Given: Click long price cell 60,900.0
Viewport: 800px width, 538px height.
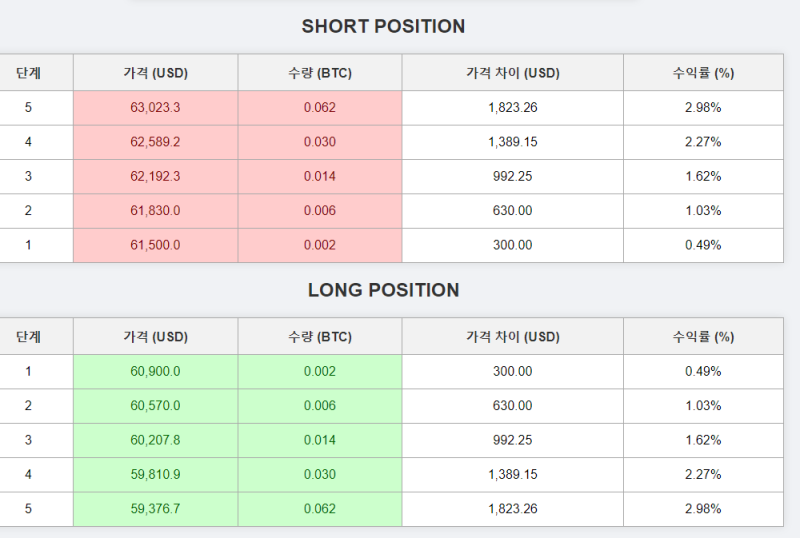Looking at the screenshot, I should point(156,372).
